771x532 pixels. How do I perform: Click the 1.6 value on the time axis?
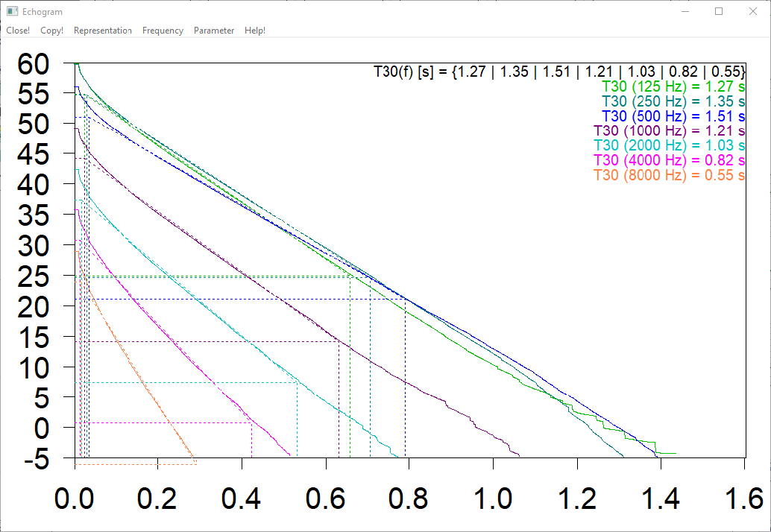tap(744, 498)
